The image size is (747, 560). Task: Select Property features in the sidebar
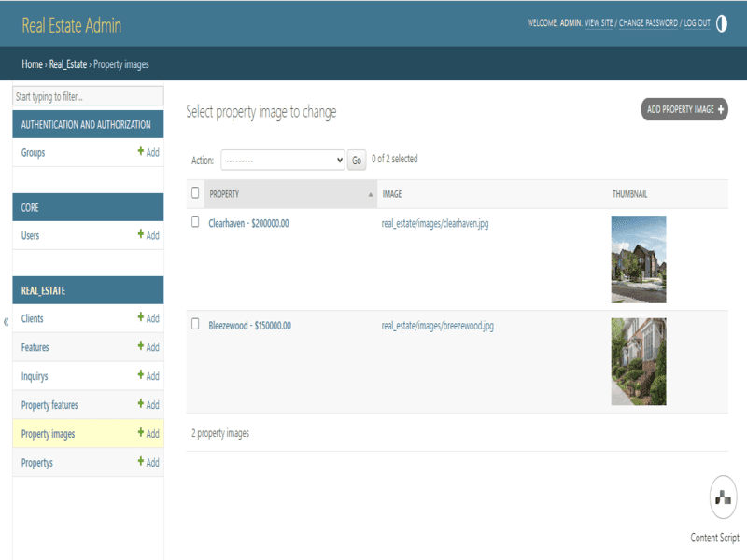tap(49, 405)
